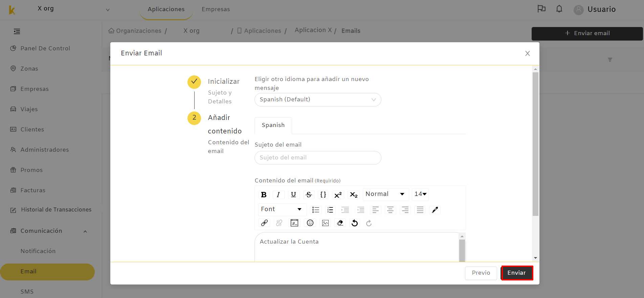Expand the Normal block type dropdown
This screenshot has width=644, height=298.
pos(385,194)
